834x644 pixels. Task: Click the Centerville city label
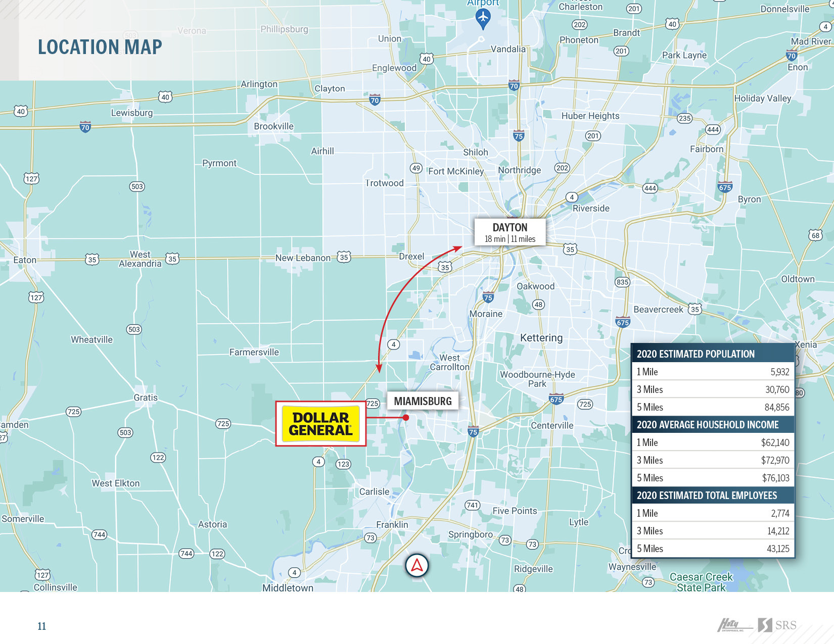[x=552, y=425]
